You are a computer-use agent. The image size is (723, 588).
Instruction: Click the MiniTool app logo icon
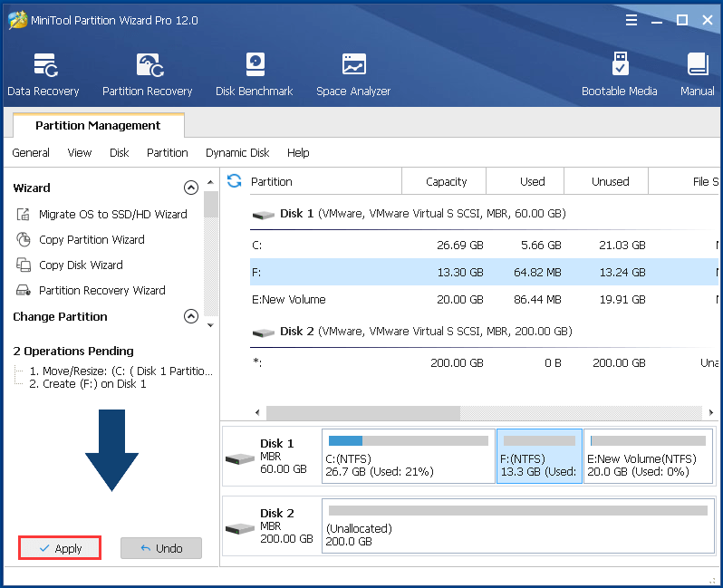pyautogui.click(x=17, y=20)
